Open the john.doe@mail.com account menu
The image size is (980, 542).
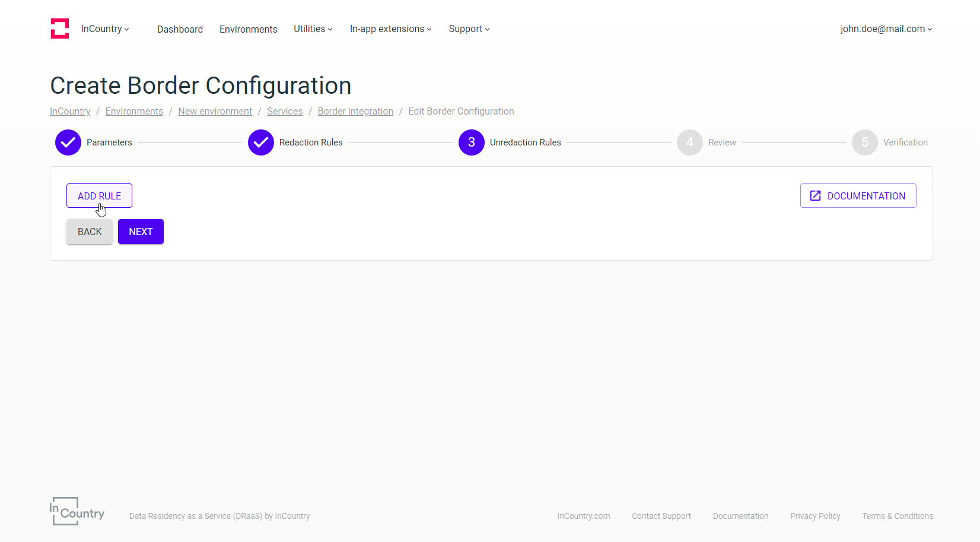[886, 28]
